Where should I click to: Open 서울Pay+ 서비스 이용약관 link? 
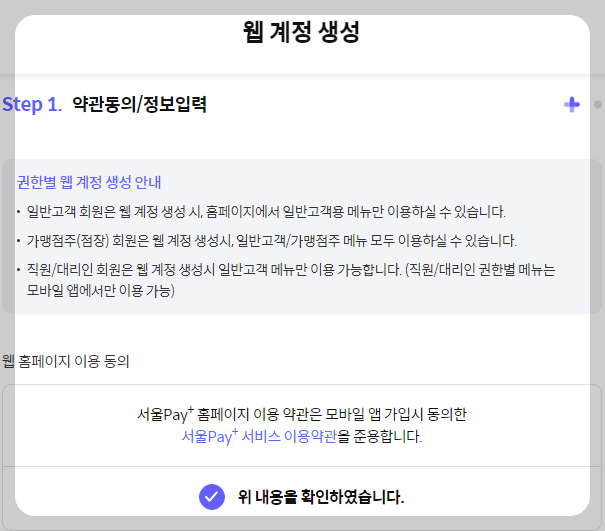click(259, 437)
